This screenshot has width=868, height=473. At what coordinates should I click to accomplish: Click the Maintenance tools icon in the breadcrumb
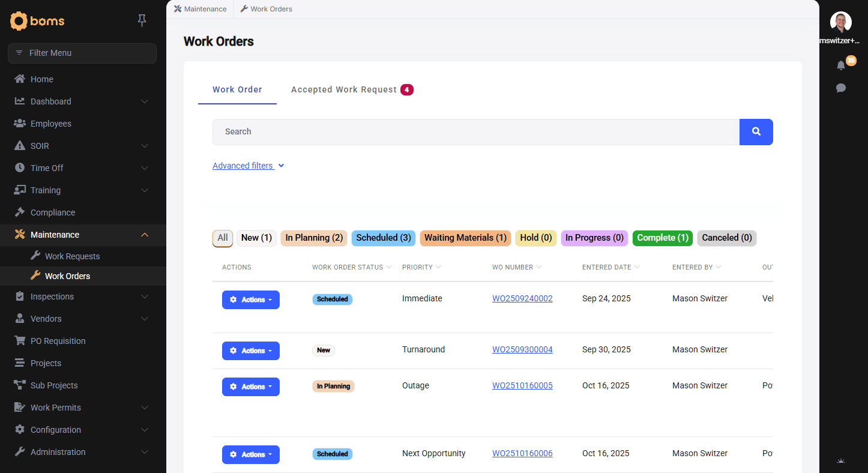(178, 8)
